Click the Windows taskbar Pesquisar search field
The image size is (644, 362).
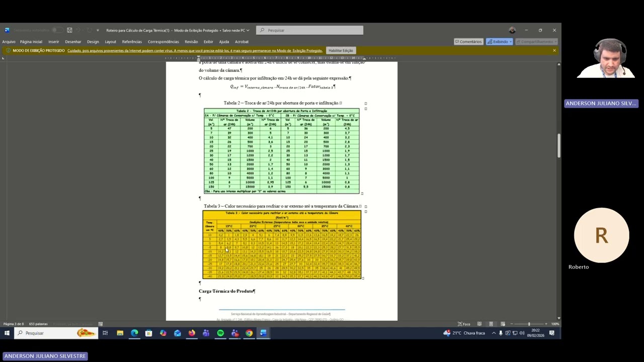(56, 333)
